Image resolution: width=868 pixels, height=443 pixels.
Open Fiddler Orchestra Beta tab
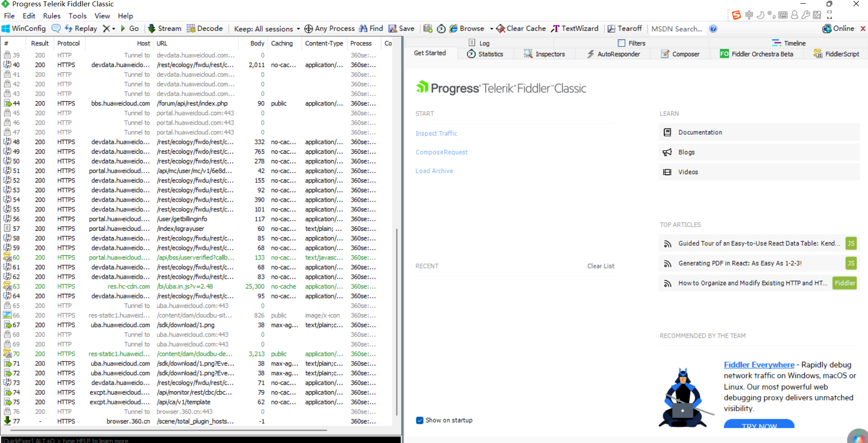click(756, 54)
